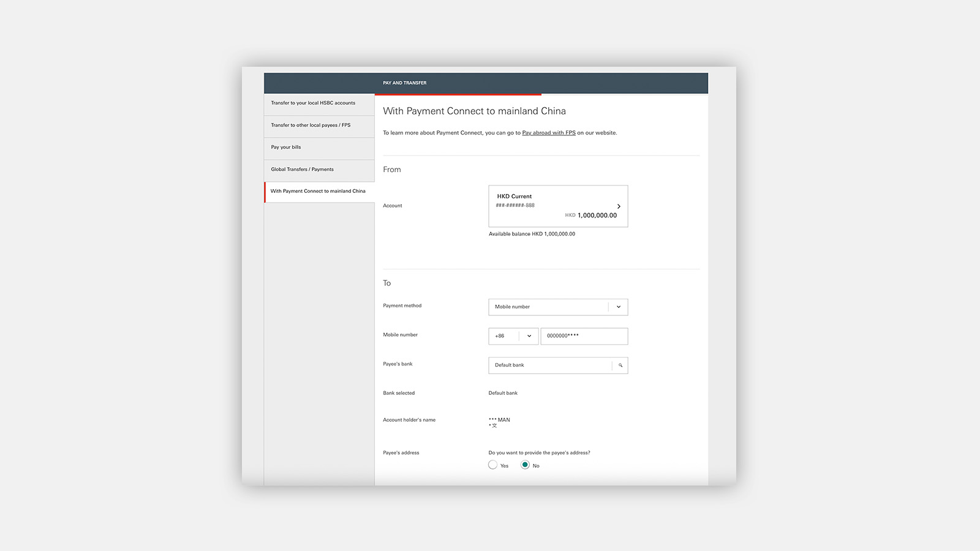Image resolution: width=980 pixels, height=551 pixels.
Task: Click the Available balance HKD 1,000,000.00 text
Action: 532,234
